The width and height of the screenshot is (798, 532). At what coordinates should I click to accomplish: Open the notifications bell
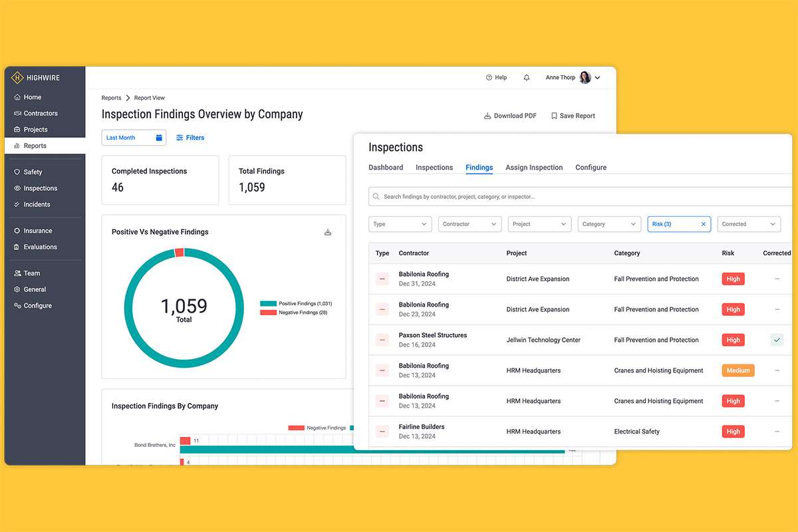(527, 78)
